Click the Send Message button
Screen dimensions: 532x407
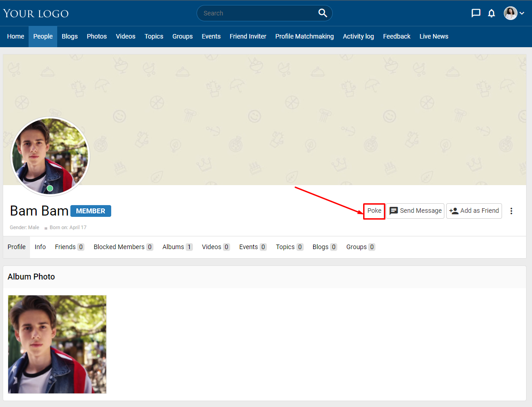click(415, 211)
